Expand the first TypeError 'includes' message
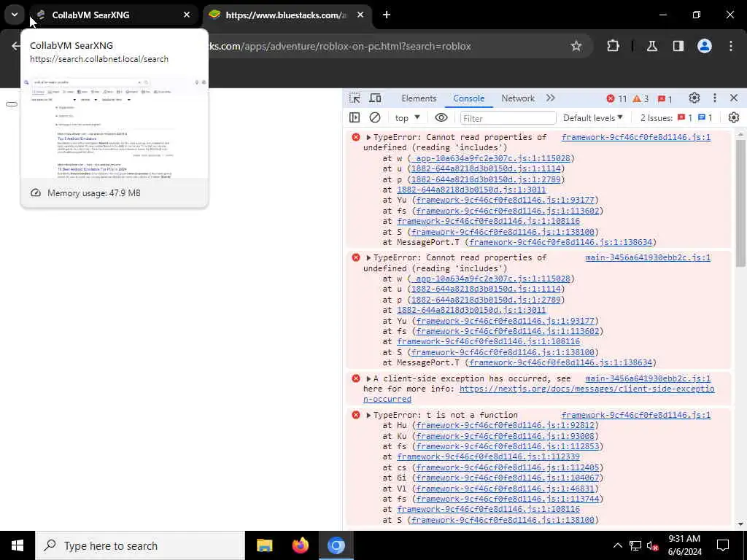Screen dimensions: 747x560 pos(368,137)
